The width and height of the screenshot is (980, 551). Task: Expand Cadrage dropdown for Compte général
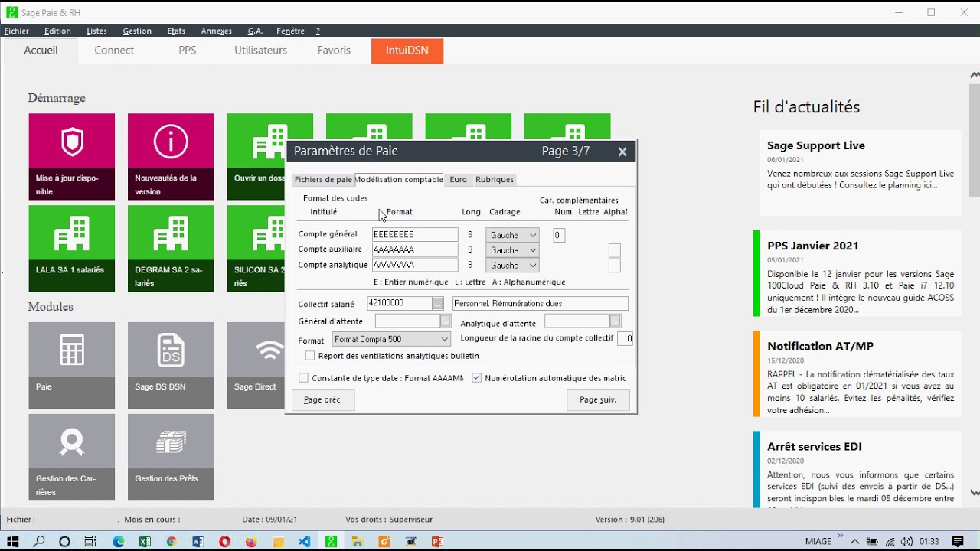[533, 236]
